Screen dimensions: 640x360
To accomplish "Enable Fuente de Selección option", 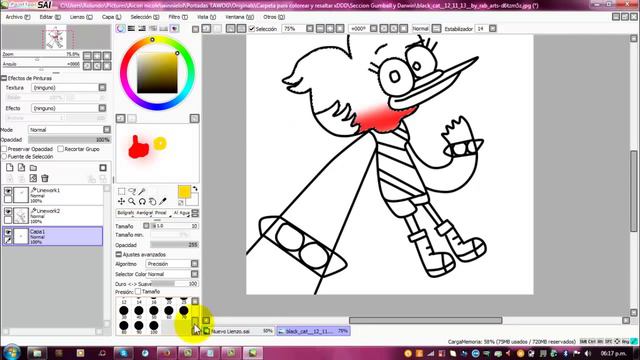I will 4,156.
